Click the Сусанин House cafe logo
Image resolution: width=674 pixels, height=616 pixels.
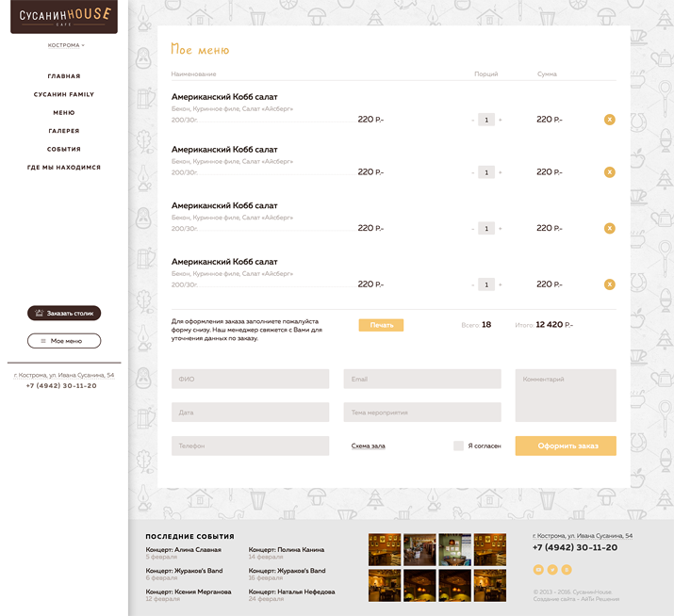(64, 17)
